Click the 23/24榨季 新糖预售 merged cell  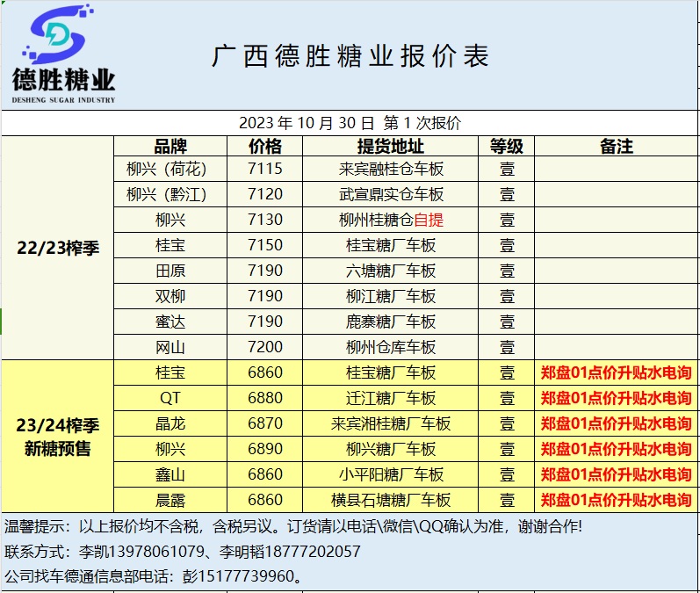click(x=58, y=438)
